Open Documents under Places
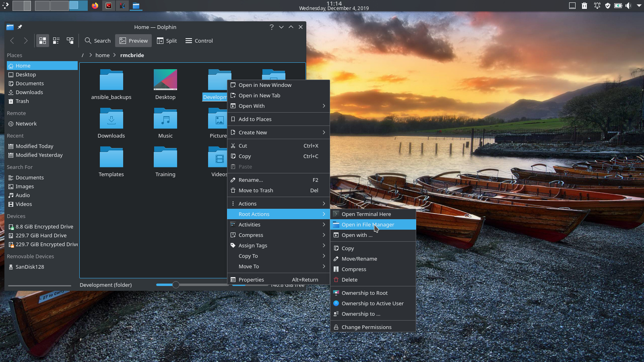Screen dimensions: 644x362 coord(42,83)
